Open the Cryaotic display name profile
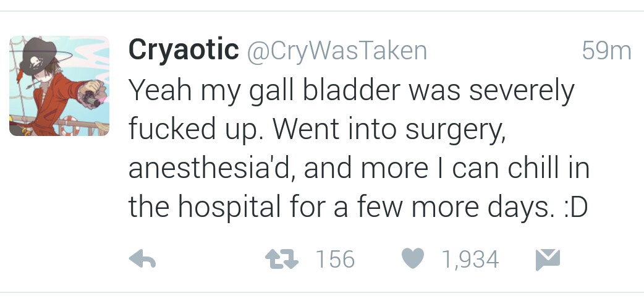The width and height of the screenshot is (644, 301). pos(184,50)
